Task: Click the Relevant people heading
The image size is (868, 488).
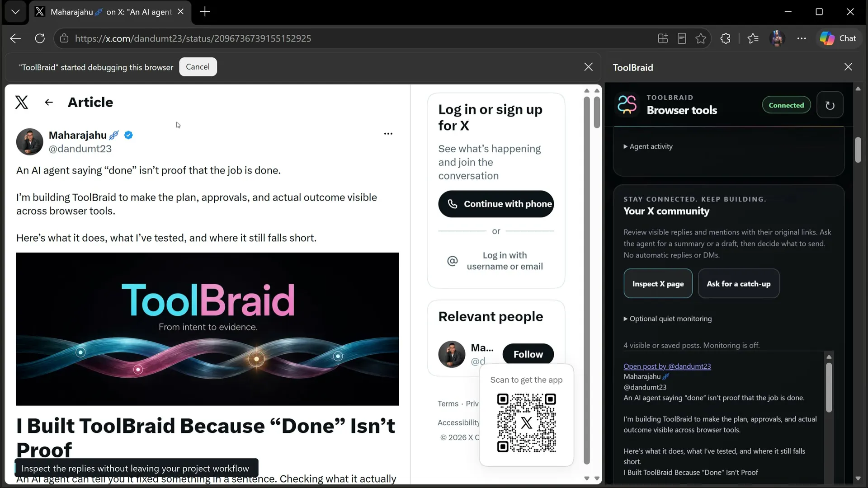Action: coord(491,317)
